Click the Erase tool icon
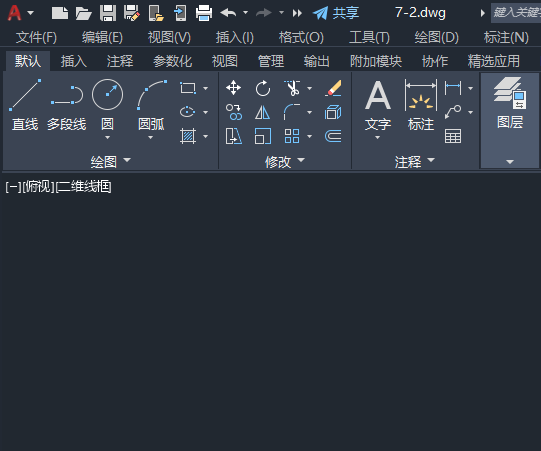 coord(333,88)
